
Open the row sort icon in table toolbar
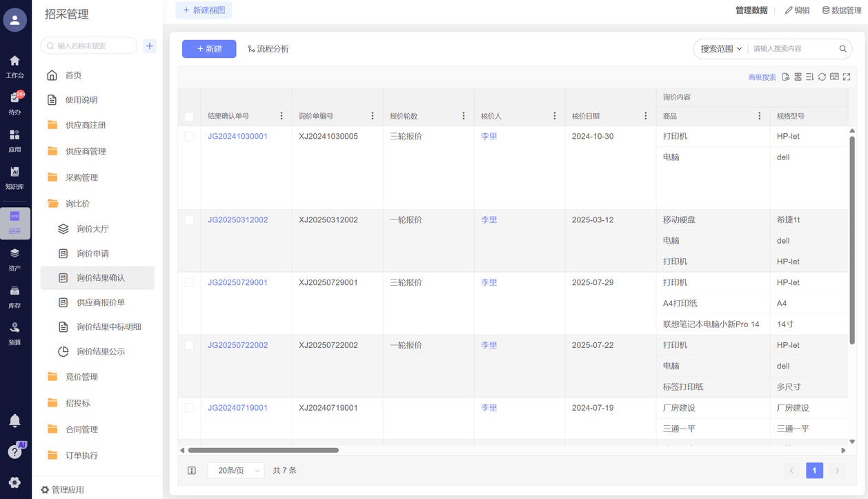click(x=810, y=77)
